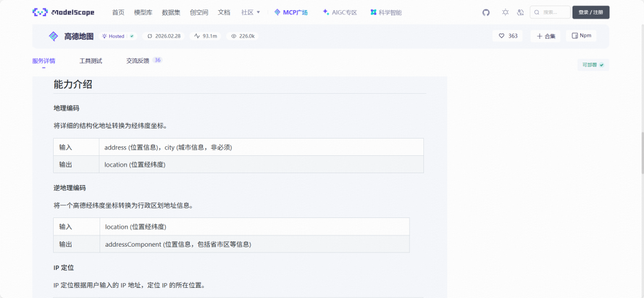Add to collection with 合集 button

click(546, 36)
